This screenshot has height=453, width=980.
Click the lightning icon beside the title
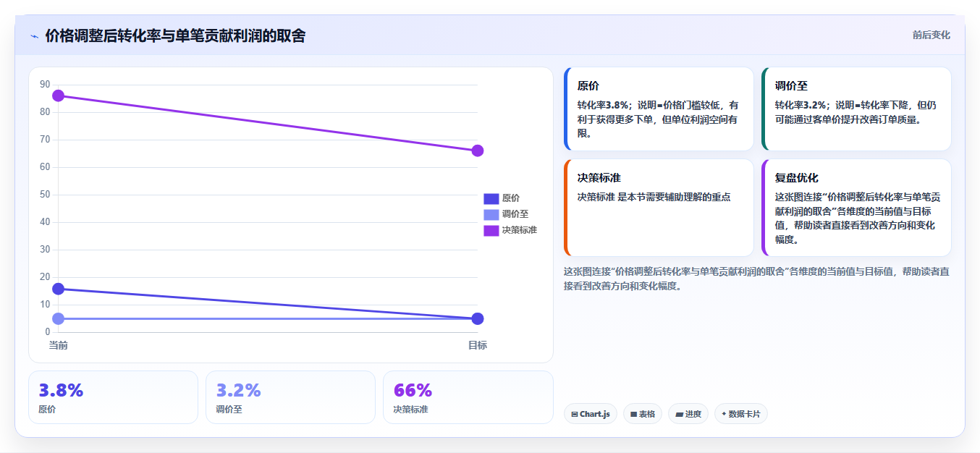coord(34,35)
